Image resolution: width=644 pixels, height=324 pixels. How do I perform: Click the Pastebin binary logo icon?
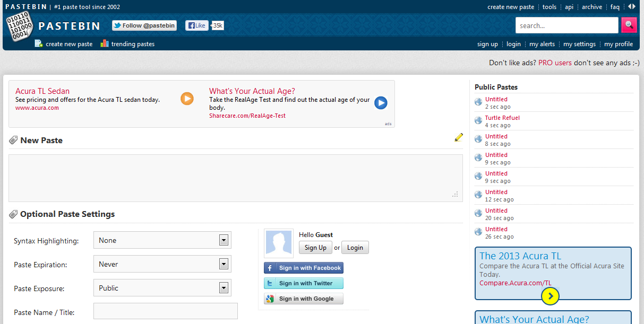19,26
